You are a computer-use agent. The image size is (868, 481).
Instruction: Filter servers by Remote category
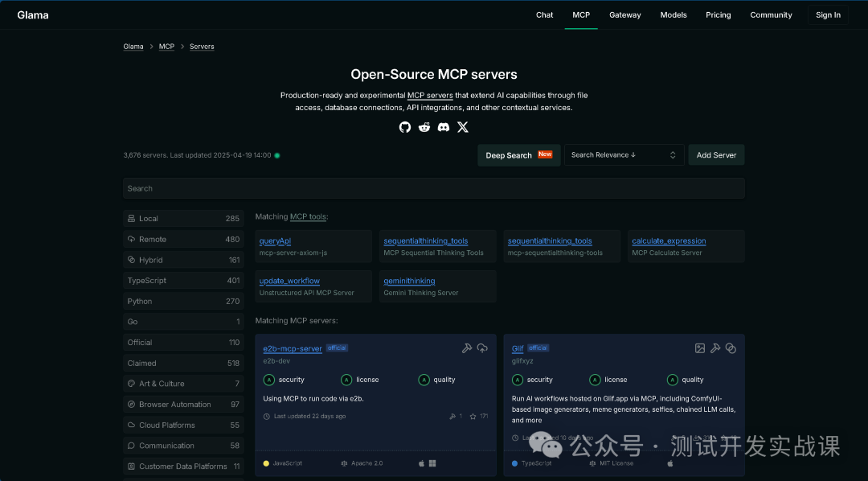coord(183,240)
